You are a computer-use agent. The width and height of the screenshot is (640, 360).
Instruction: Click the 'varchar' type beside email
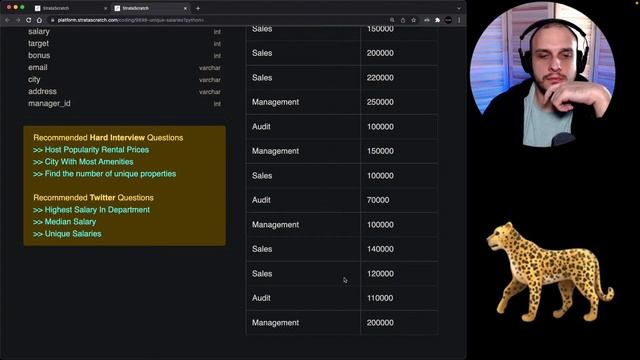tap(210, 68)
